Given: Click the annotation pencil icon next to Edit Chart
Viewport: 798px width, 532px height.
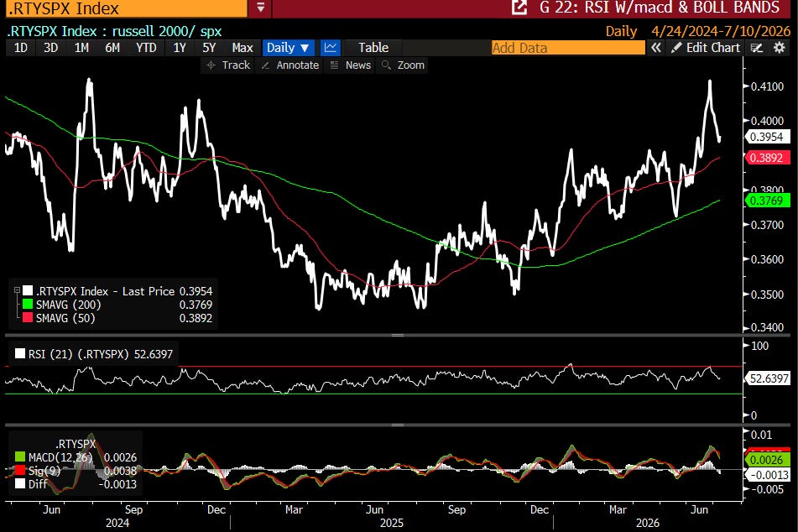Looking at the screenshot, I should click(x=757, y=48).
